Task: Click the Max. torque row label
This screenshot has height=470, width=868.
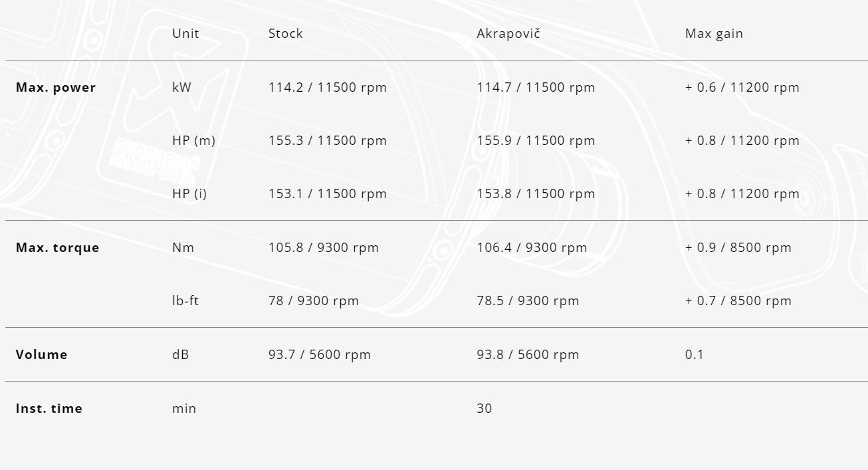Action: click(58, 247)
